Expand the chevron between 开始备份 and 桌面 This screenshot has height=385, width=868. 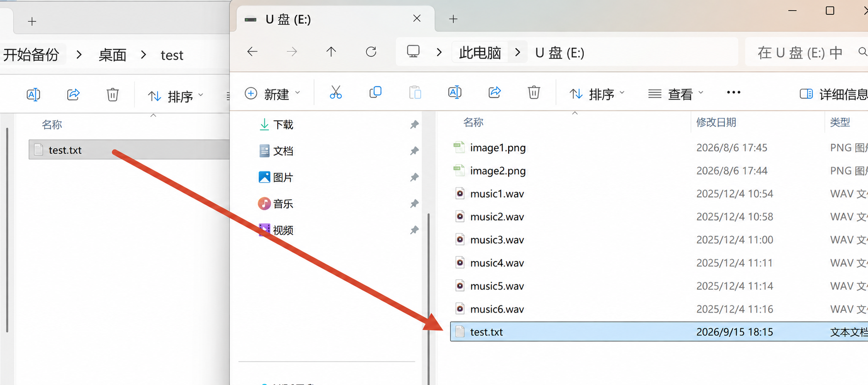[79, 54]
